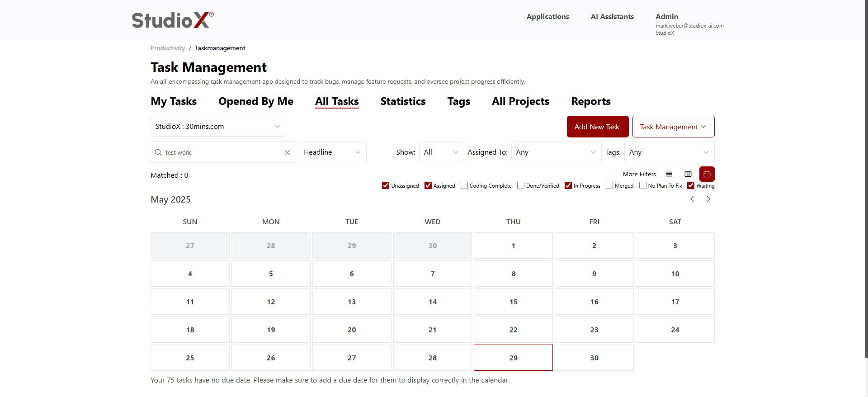Click the search magnifier icon
This screenshot has width=868, height=397.
[158, 152]
